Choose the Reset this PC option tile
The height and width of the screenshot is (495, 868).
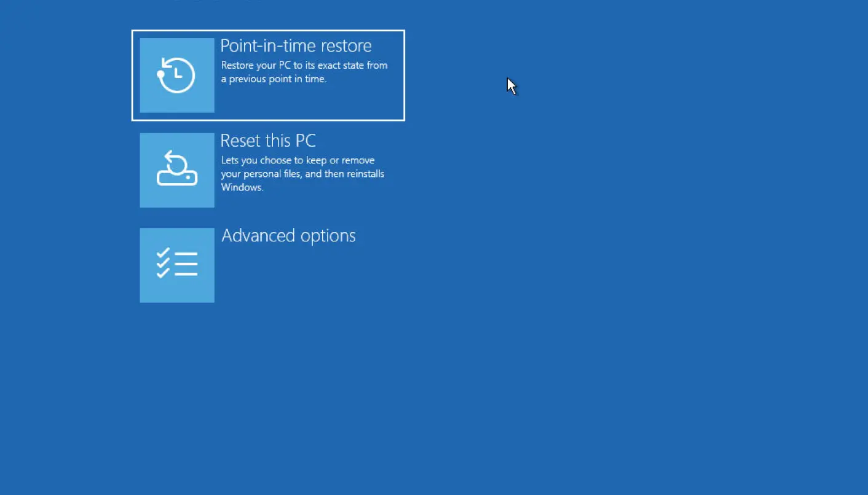coord(268,170)
